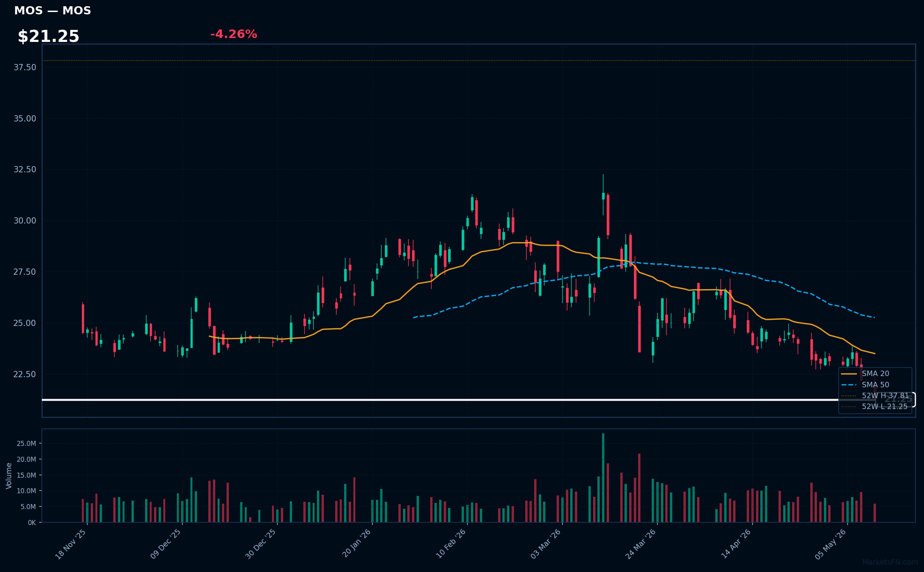Image resolution: width=924 pixels, height=572 pixels.
Task: Click the 14 Apr '26 date label
Action: [x=736, y=544]
